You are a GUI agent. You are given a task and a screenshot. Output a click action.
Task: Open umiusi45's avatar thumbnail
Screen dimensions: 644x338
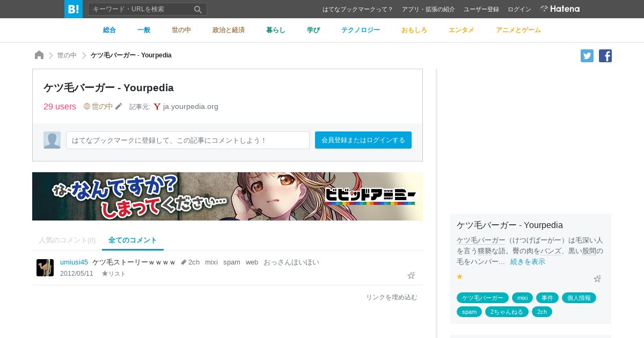click(45, 268)
